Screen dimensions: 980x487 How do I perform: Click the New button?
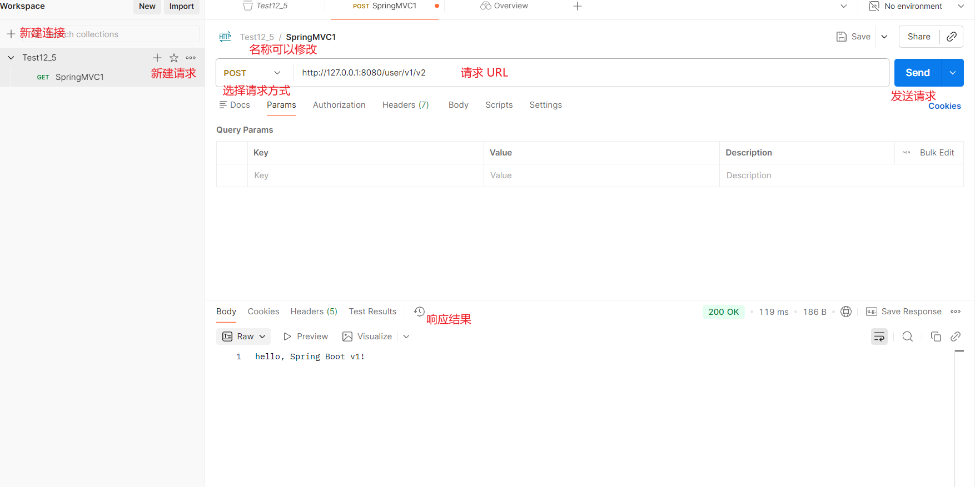147,6
